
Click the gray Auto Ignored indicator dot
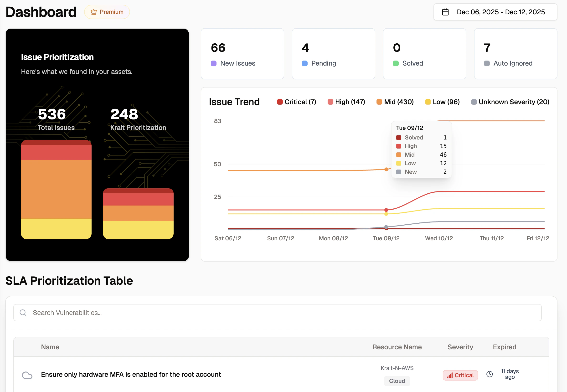486,63
